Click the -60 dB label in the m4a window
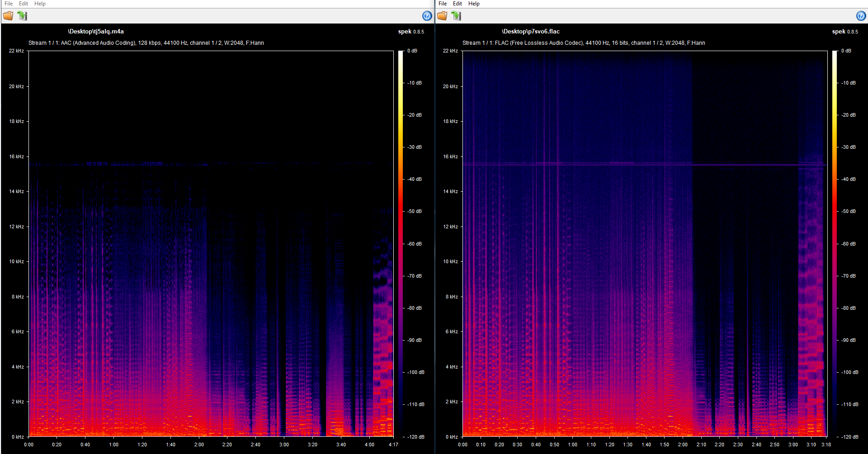868x454 pixels. click(x=415, y=244)
